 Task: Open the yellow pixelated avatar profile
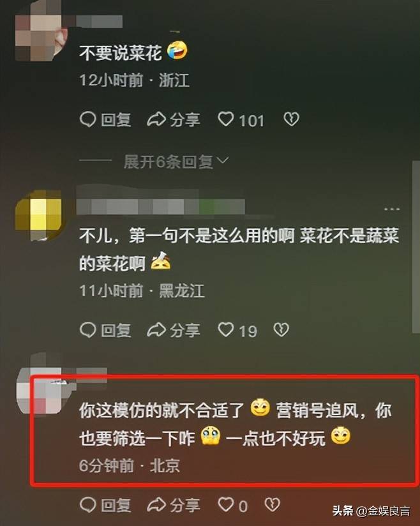40,214
